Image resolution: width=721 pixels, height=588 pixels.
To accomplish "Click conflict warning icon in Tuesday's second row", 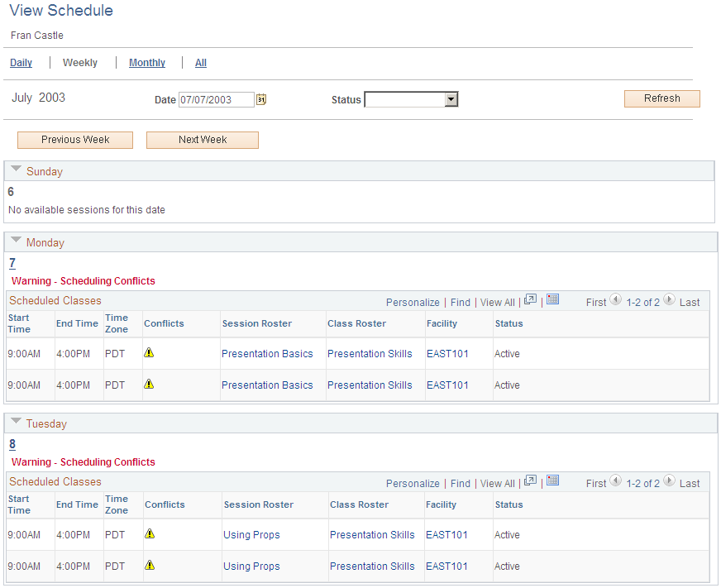I will pyautogui.click(x=150, y=565).
